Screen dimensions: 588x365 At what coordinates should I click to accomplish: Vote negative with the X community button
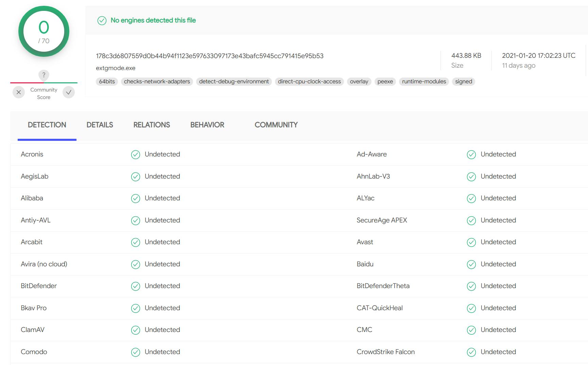19,92
